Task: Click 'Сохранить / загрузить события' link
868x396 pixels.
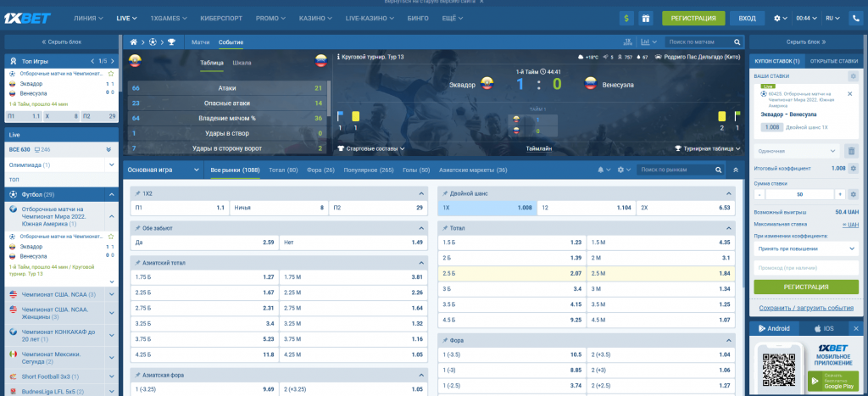Action: 805,308
